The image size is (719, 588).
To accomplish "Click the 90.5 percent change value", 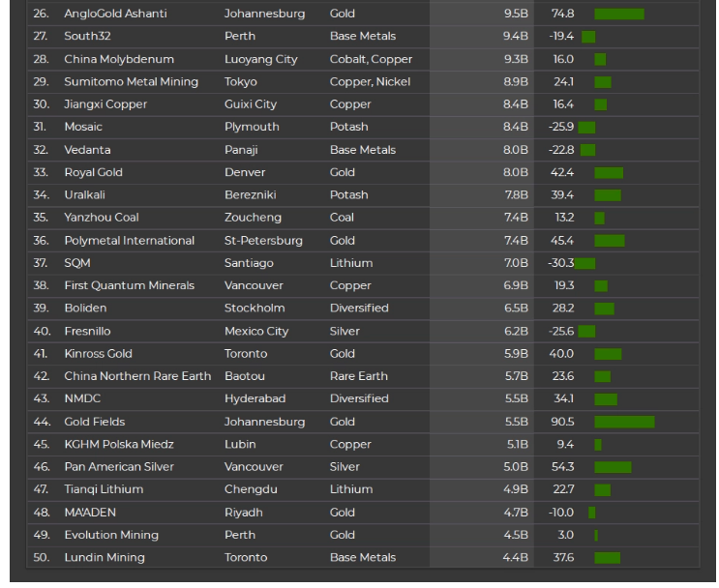I will pyautogui.click(x=562, y=422).
